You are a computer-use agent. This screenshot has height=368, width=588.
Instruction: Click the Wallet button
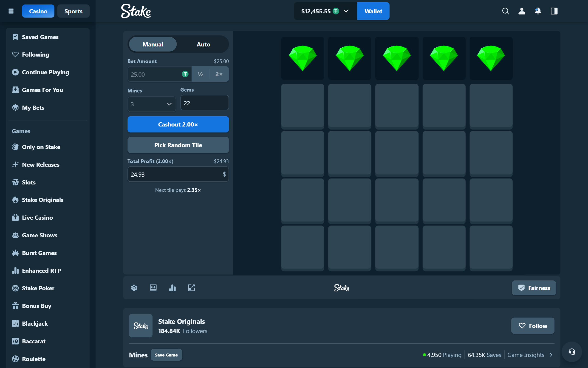click(373, 11)
